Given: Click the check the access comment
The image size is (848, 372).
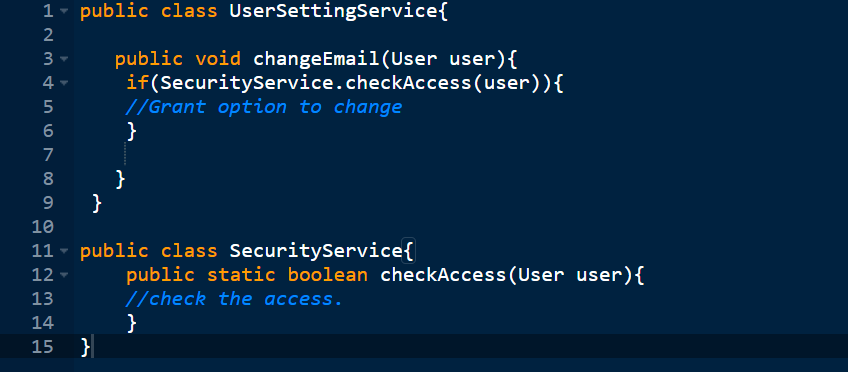Looking at the screenshot, I should pyautogui.click(x=234, y=298).
